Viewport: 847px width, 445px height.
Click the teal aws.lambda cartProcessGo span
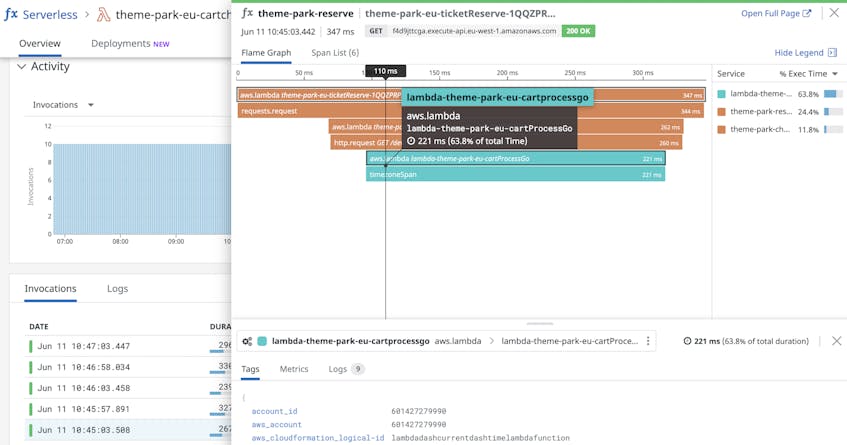516,159
